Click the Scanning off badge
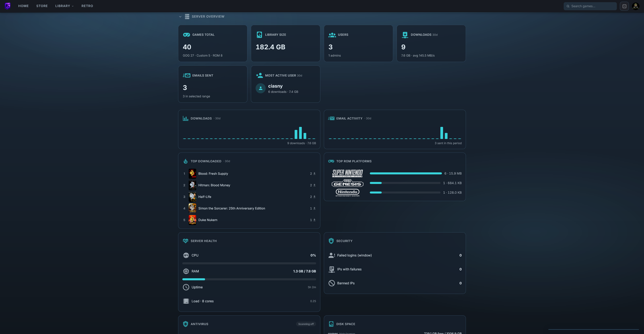The image size is (644, 334). tap(306, 324)
